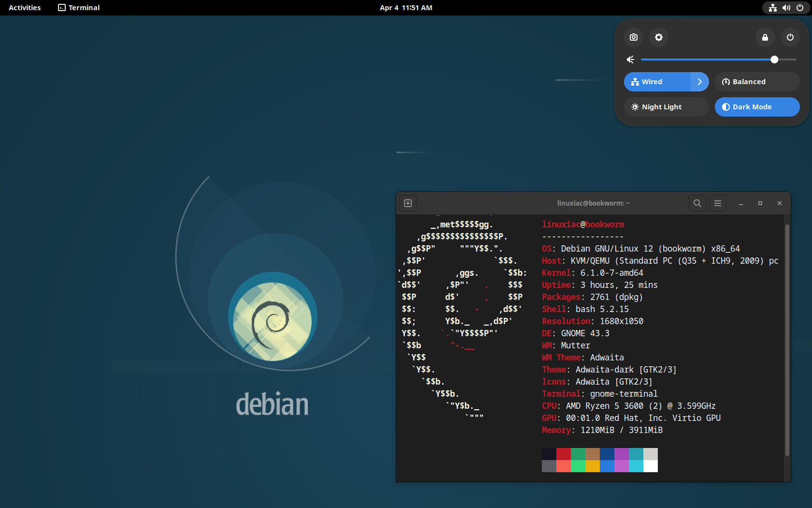Open the terminal search icon
Screen dimensions: 812x508
coord(697,203)
